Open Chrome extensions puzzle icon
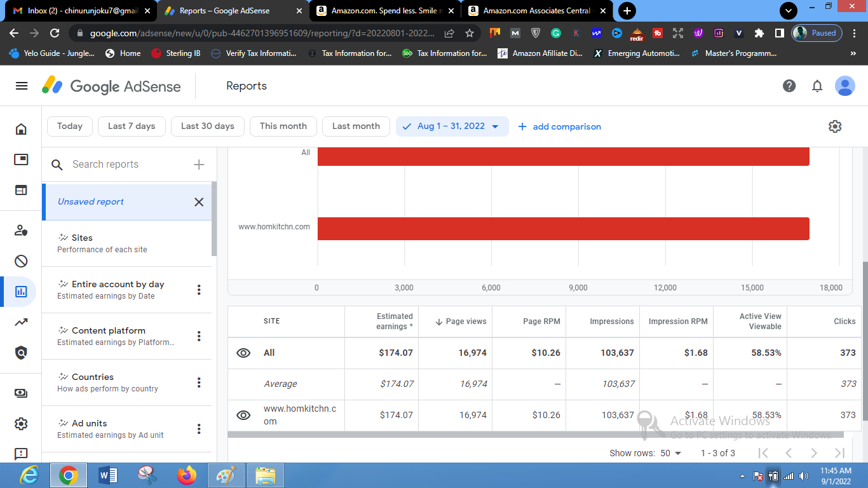 pos(759,33)
